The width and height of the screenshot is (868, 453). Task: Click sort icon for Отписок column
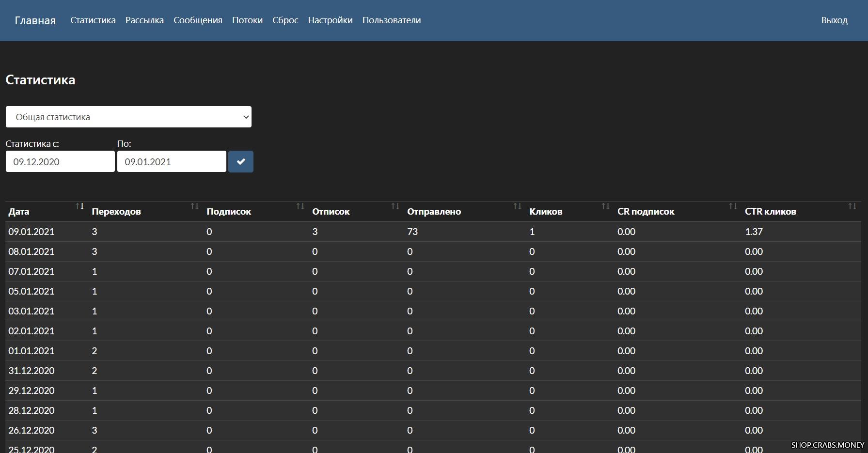coord(395,206)
